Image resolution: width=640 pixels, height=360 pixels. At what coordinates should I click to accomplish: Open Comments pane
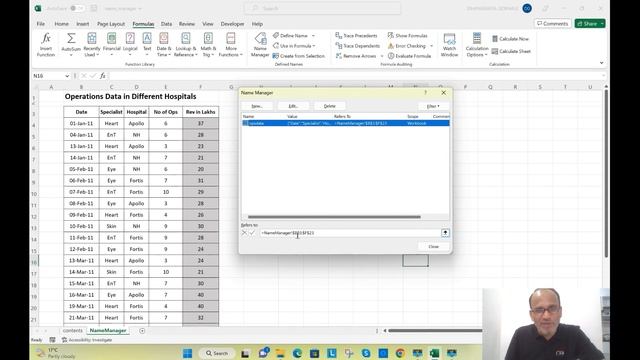(552, 24)
